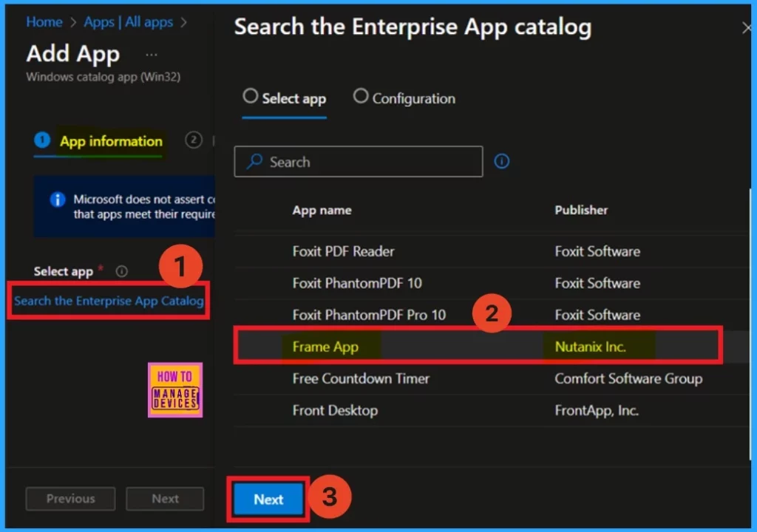Click the App name column header
The width and height of the screenshot is (757, 532).
(322, 210)
